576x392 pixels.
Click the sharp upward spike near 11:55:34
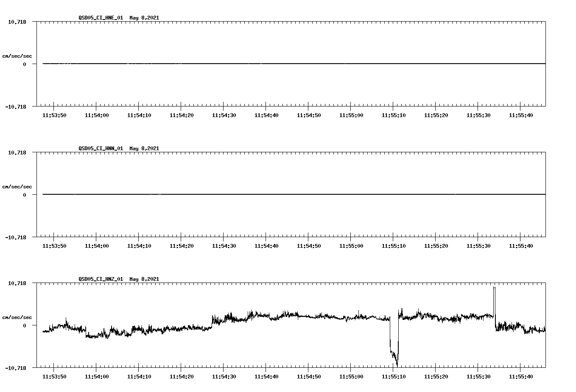pyautogui.click(x=494, y=293)
